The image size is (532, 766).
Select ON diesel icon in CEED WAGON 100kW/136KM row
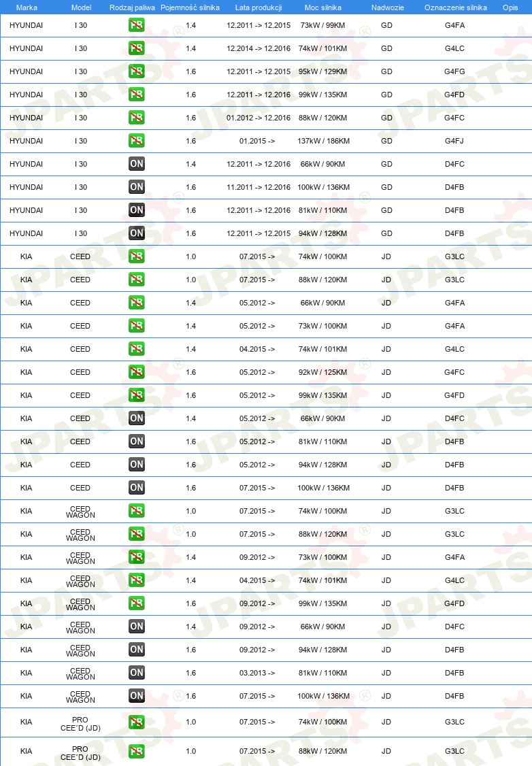pyautogui.click(x=136, y=696)
